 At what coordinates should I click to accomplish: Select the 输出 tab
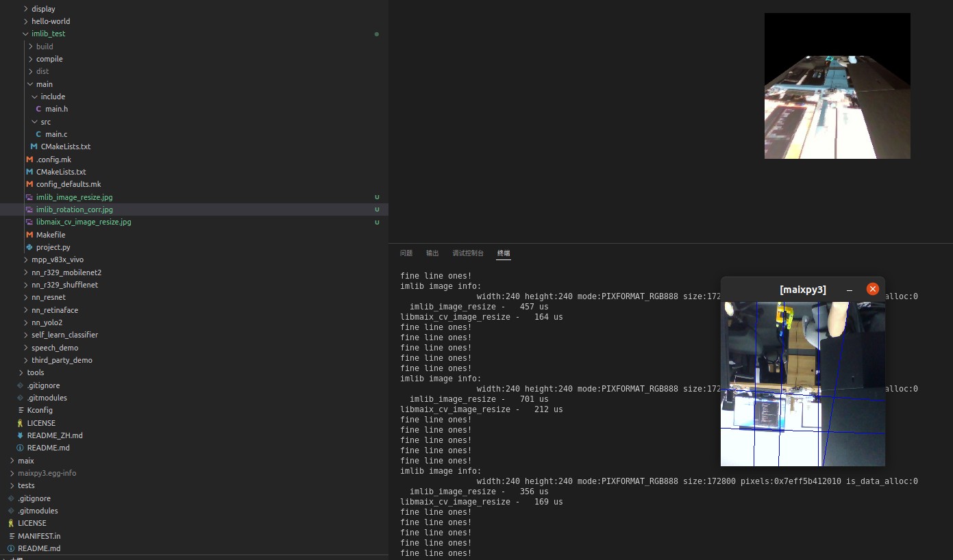(432, 253)
